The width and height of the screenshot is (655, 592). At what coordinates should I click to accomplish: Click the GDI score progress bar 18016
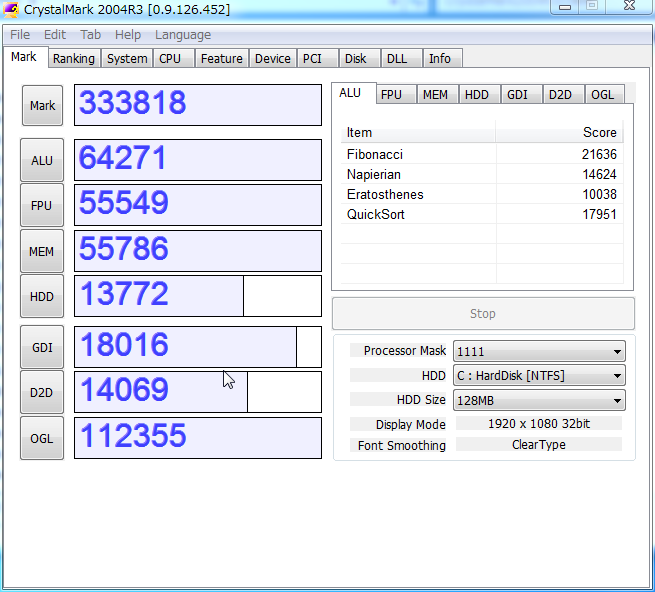(198, 347)
